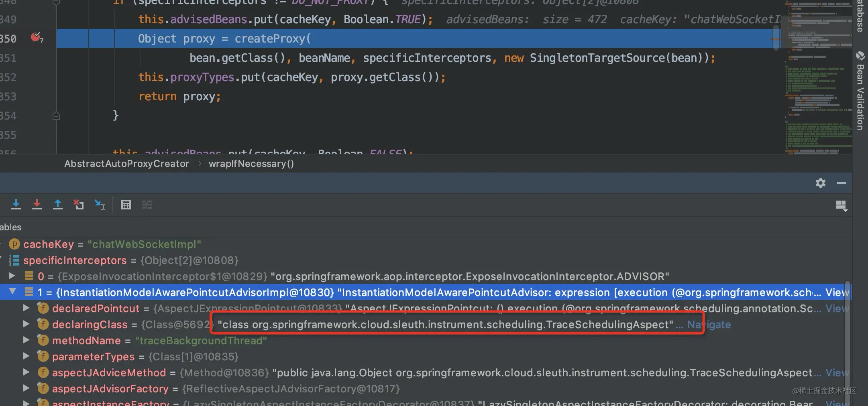Minimize the debug panel with dash icon
The width and height of the screenshot is (868, 406).
842,183
